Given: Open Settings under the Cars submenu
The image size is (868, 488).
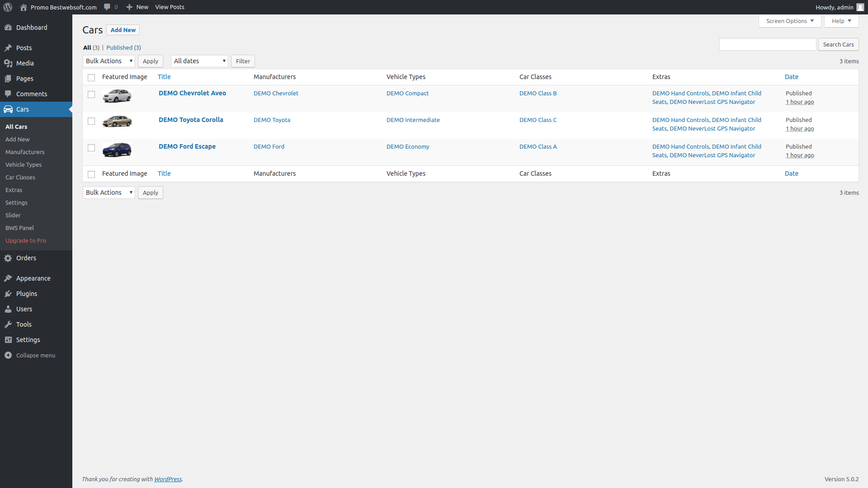Looking at the screenshot, I should click(x=16, y=202).
